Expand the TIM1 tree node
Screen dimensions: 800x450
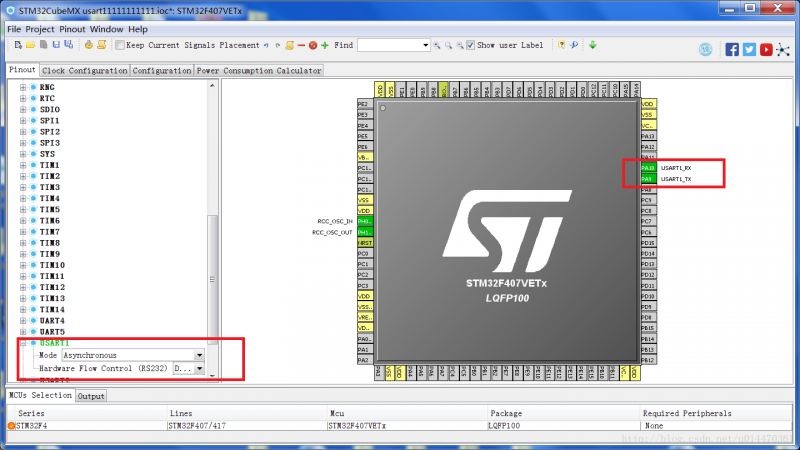23,165
